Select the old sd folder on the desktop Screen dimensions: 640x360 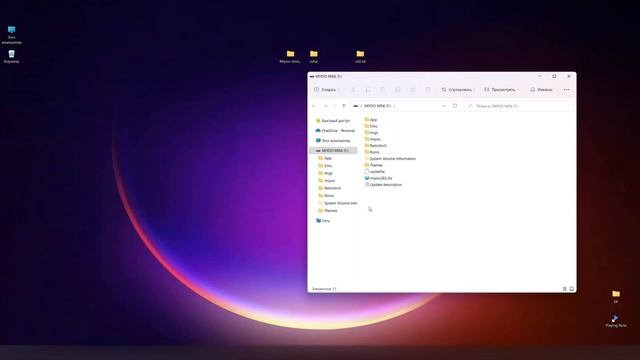(x=360, y=56)
